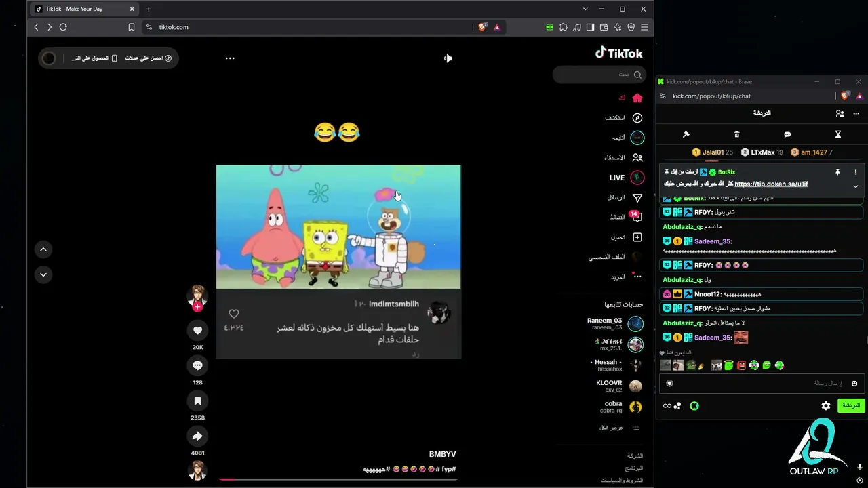The width and height of the screenshot is (868, 488).
Task: Open the followed account cobra
Action: [621, 407]
